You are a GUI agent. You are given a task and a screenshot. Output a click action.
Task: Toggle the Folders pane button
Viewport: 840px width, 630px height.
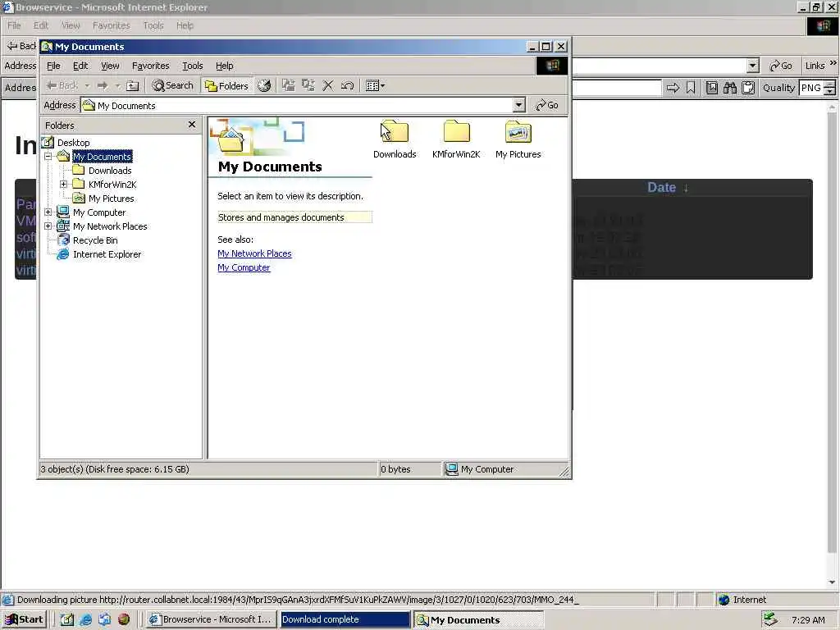[227, 85]
